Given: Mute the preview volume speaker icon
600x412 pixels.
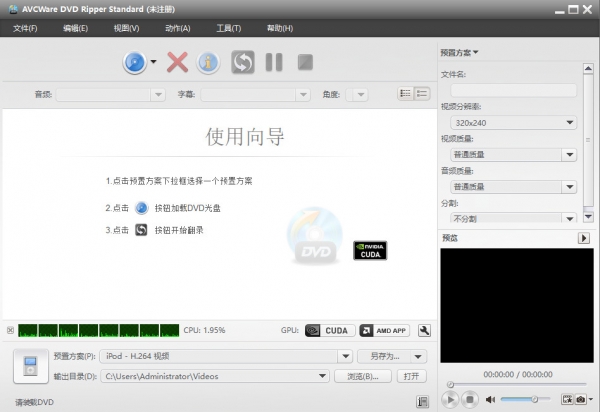Looking at the screenshot, I should (490, 399).
